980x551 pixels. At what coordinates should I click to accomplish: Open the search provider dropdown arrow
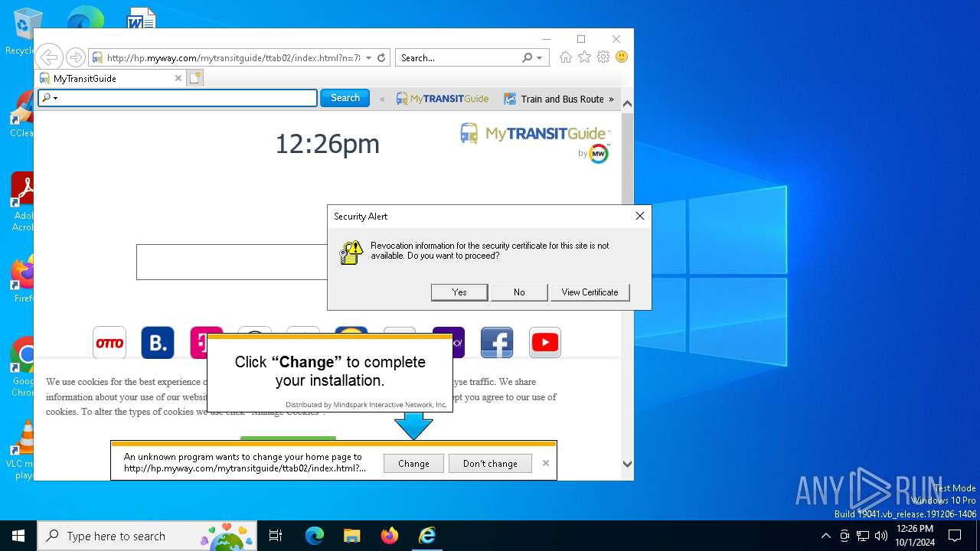[x=539, y=57]
